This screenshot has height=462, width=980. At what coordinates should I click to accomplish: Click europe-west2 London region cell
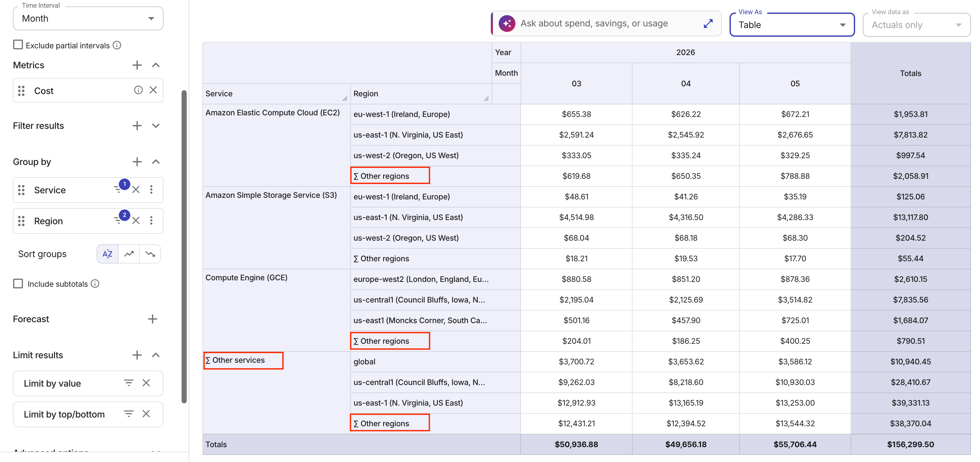coord(435,279)
